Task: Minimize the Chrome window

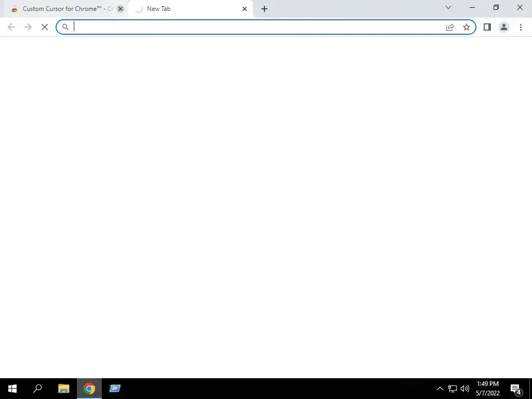Action: point(472,7)
